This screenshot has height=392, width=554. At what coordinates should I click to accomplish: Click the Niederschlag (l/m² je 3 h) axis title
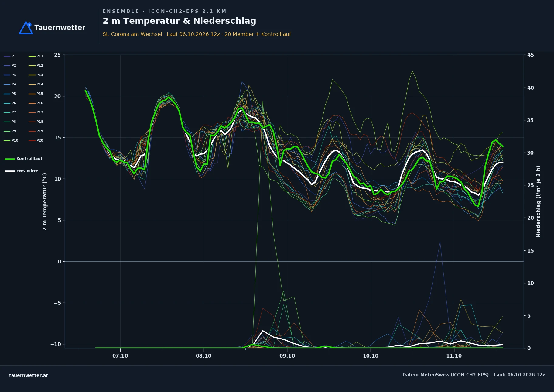click(538, 201)
